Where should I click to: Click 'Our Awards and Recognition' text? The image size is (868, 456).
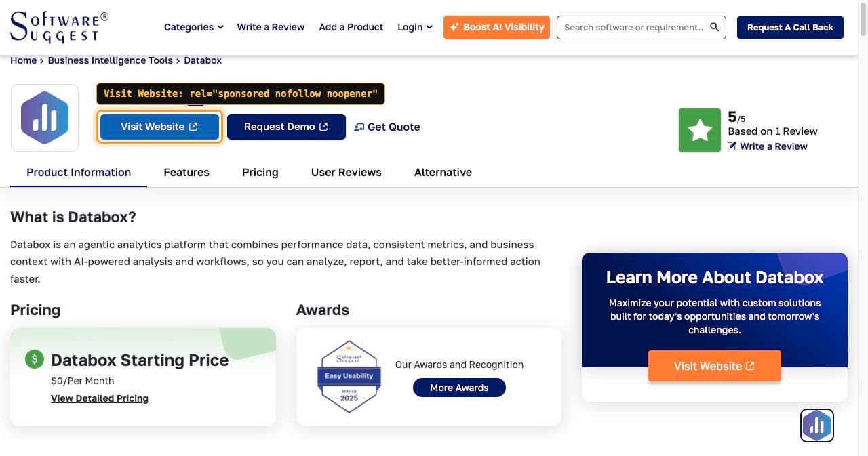[x=459, y=365]
